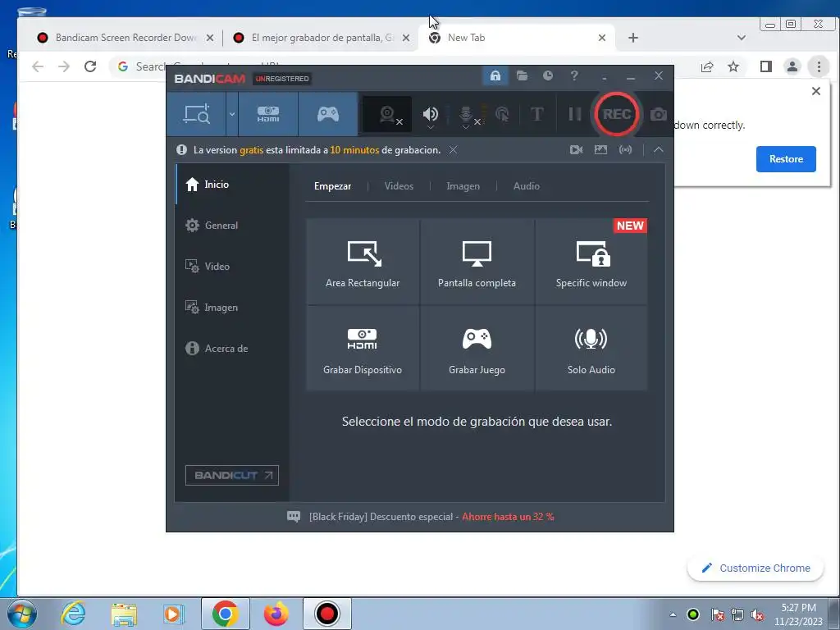
Task: Expand the microphone options arrow
Action: click(x=466, y=127)
